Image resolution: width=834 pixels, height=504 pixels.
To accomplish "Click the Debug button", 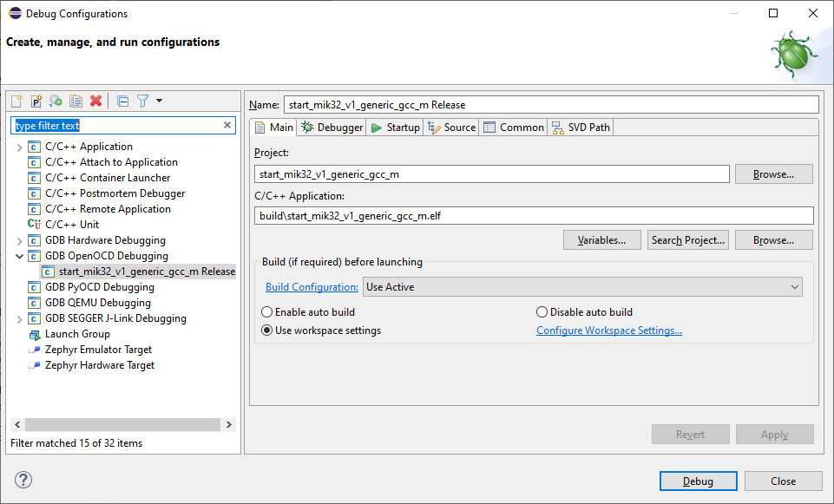I will click(x=698, y=481).
